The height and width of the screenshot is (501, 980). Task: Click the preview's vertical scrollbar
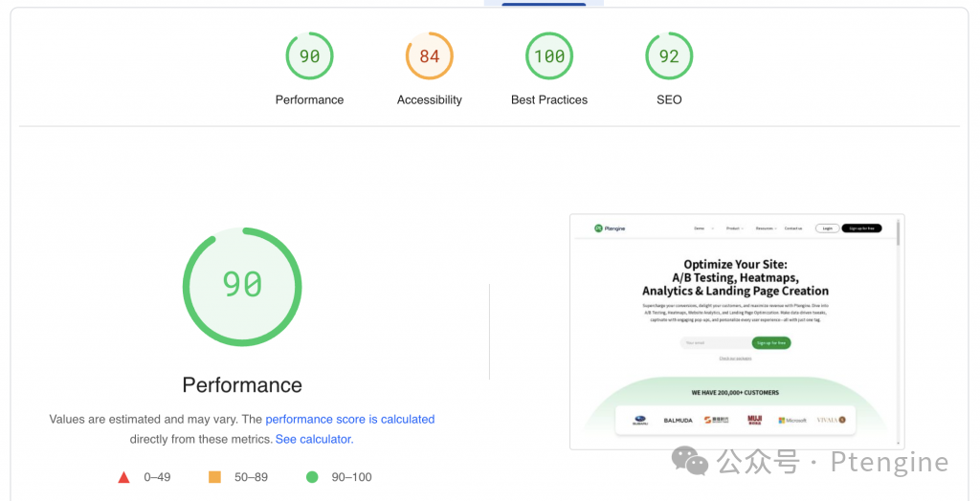tap(898, 232)
